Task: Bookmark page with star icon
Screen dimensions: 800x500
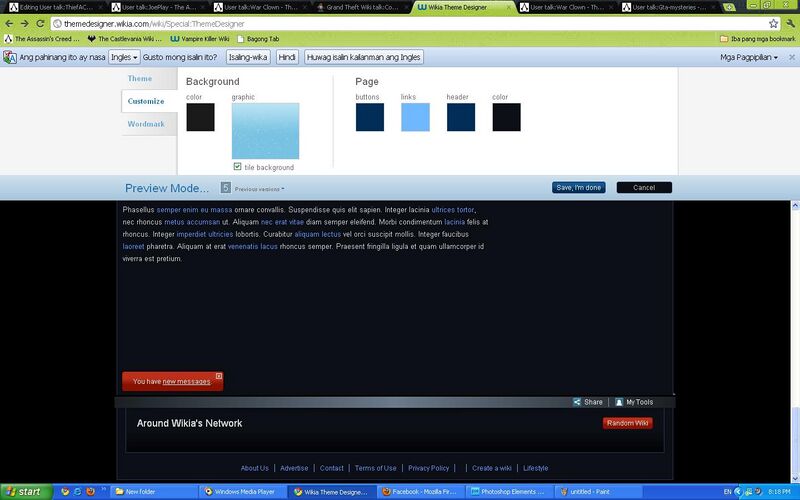Action: coord(773,23)
